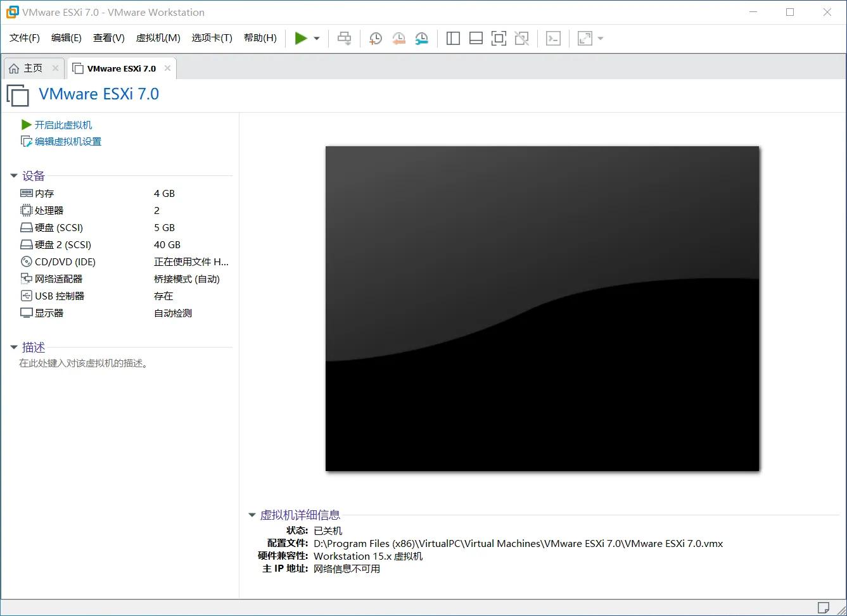
Task: Click the 描述 section disclosure triangle
Action: click(x=14, y=347)
